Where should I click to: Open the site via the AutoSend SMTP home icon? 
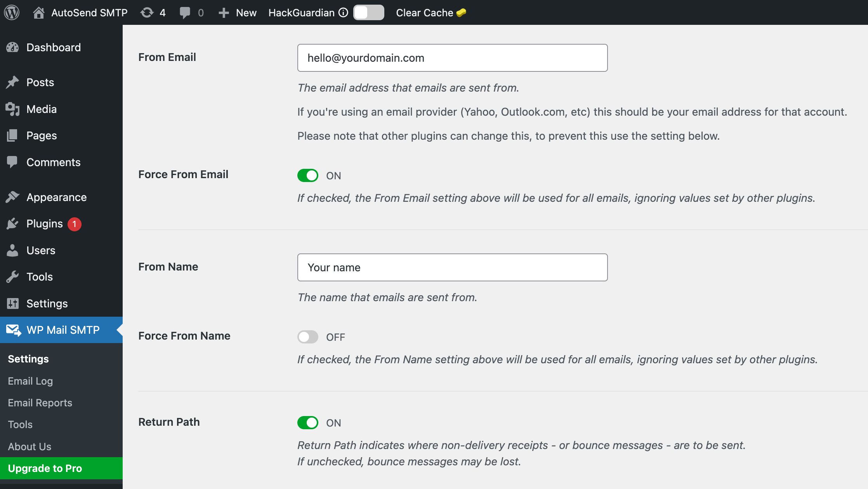pyautogui.click(x=38, y=12)
